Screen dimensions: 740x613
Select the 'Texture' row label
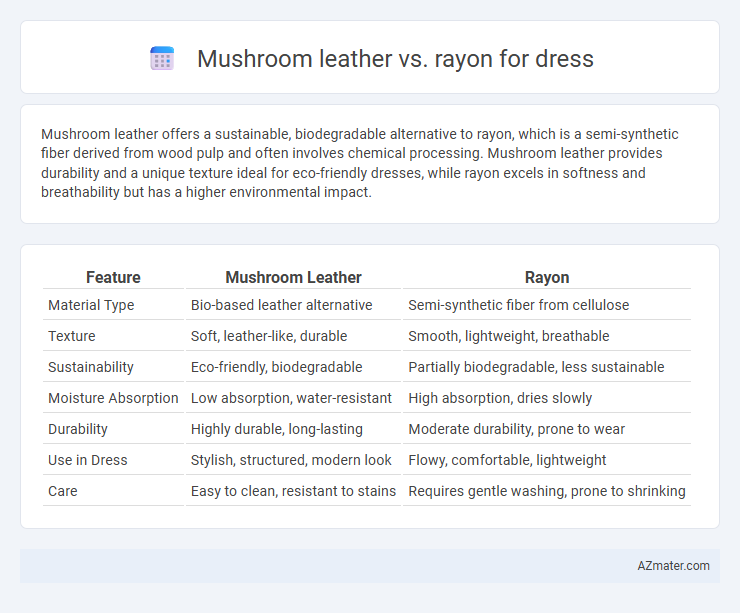tap(72, 336)
